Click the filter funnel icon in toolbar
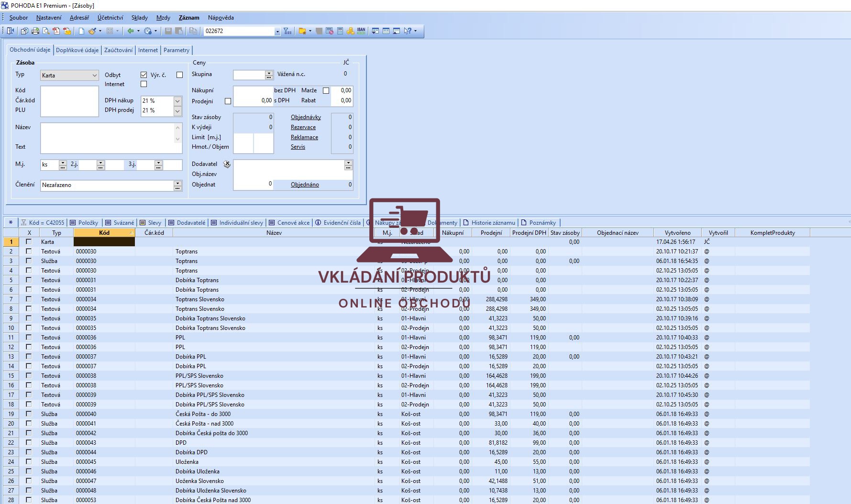 coord(287,31)
